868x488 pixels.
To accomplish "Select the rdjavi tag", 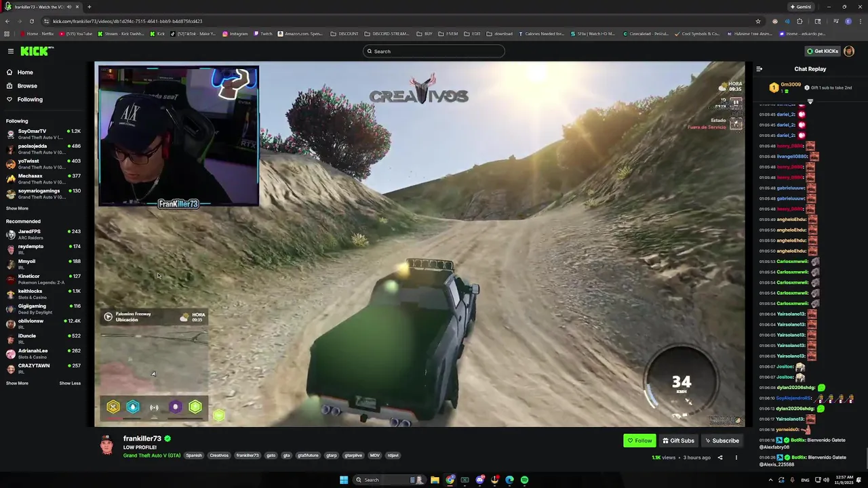I will click(x=393, y=455).
